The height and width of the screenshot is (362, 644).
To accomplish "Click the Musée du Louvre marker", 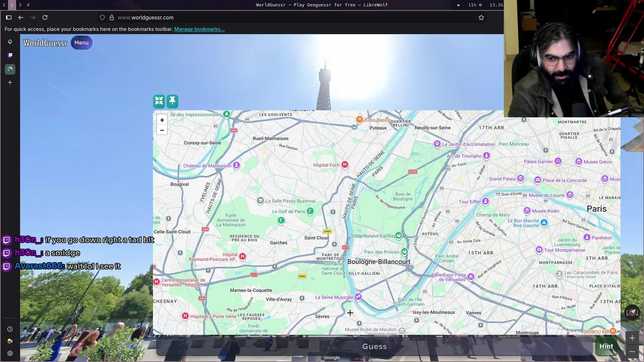I will click(x=570, y=195).
